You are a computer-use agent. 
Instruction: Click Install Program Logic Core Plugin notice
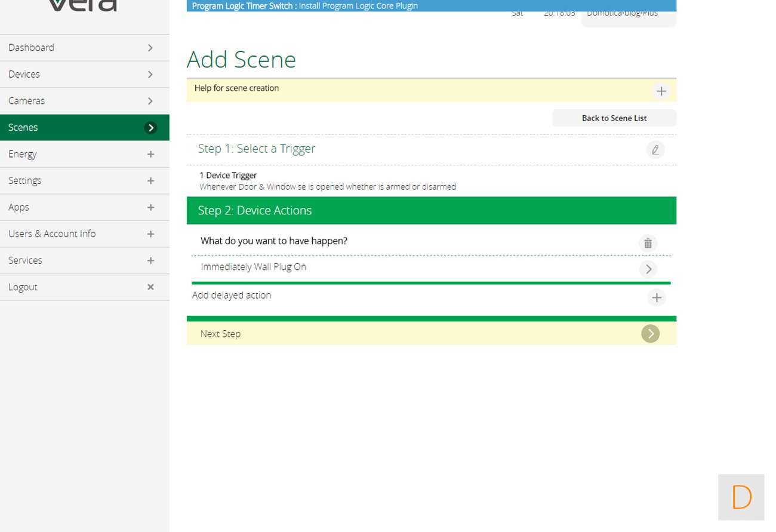coord(358,6)
